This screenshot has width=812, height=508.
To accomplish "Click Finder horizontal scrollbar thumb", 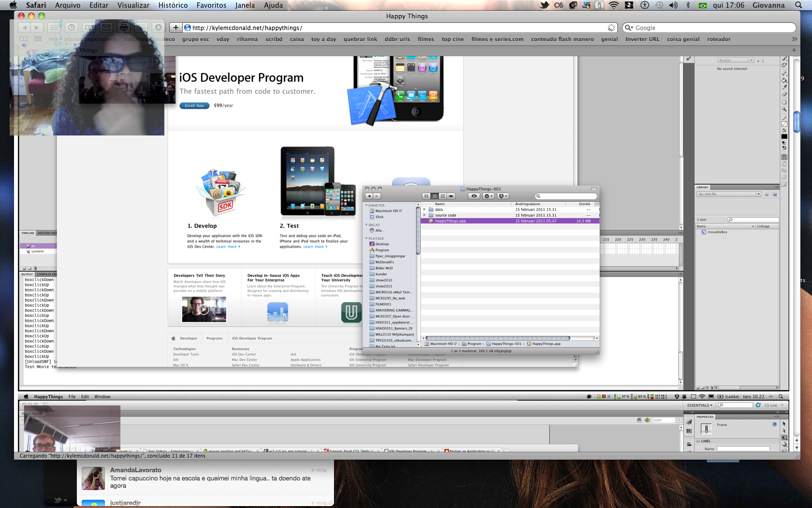I will pos(498,338).
